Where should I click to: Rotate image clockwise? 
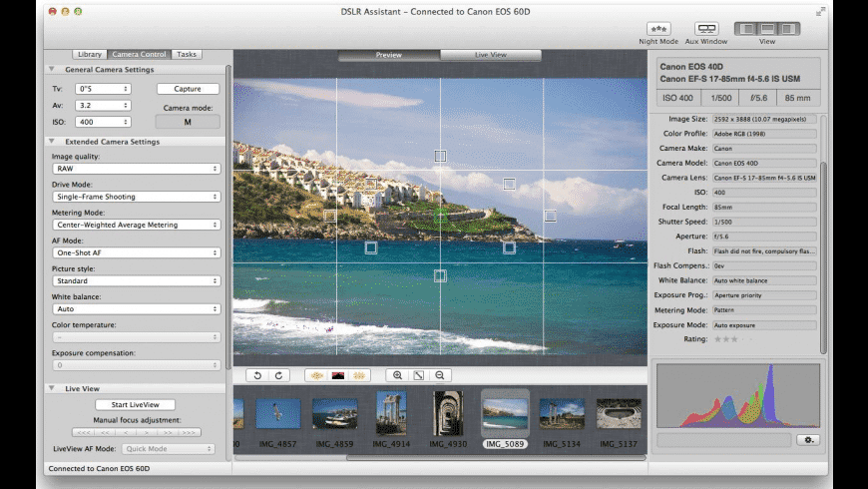tap(279, 375)
